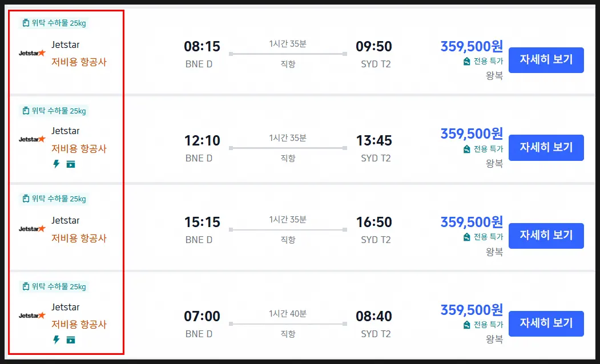Click the in-flight entertainment icon on the 12:10 flight
The width and height of the screenshot is (600, 364).
71,164
